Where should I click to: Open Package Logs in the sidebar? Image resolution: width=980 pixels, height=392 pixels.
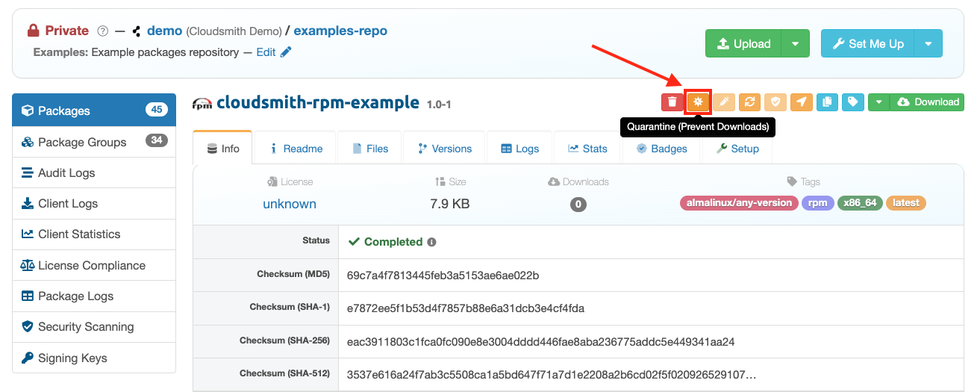94,296
